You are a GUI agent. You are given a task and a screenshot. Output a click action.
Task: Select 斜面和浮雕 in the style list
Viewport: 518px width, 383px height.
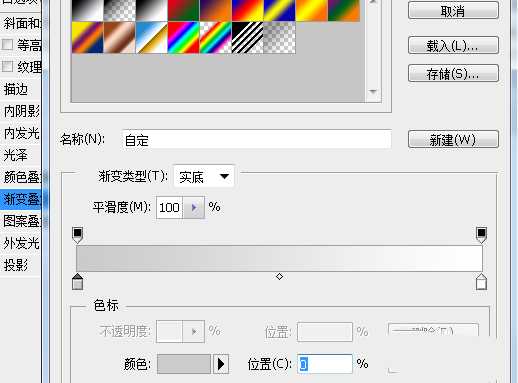[x=22, y=23]
